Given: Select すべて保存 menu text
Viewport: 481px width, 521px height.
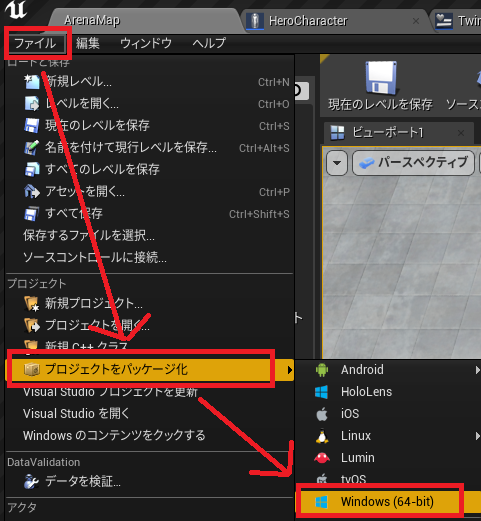Looking at the screenshot, I should [74, 214].
